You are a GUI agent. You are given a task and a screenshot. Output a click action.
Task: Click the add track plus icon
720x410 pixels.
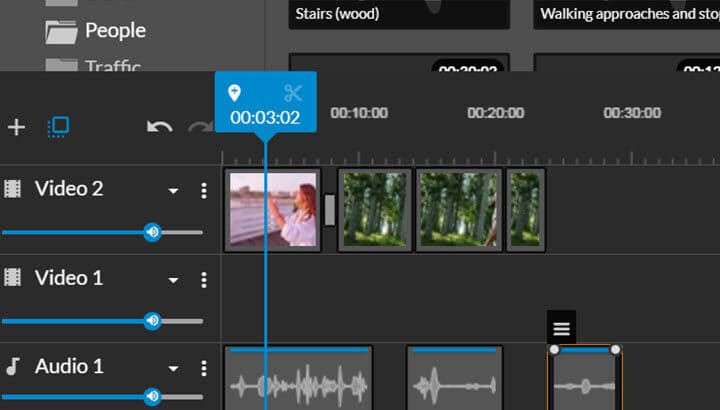click(x=16, y=127)
